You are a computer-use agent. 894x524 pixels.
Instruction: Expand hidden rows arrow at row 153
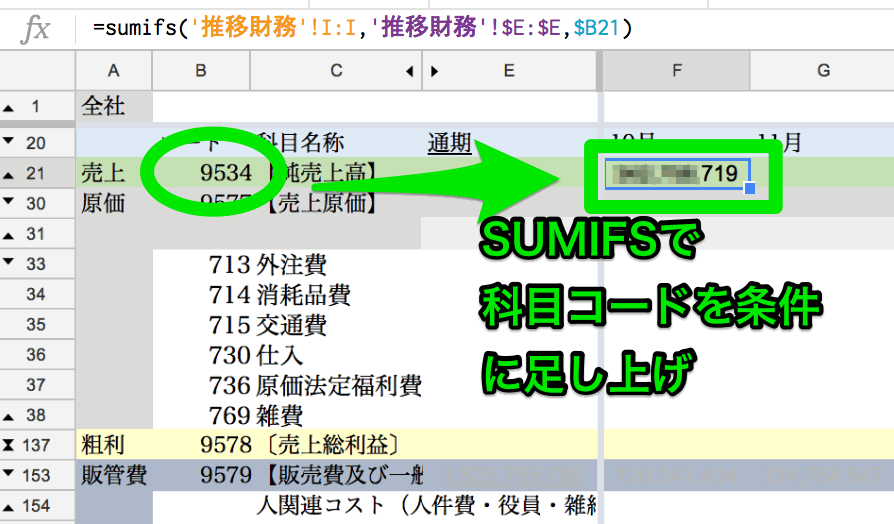point(9,473)
